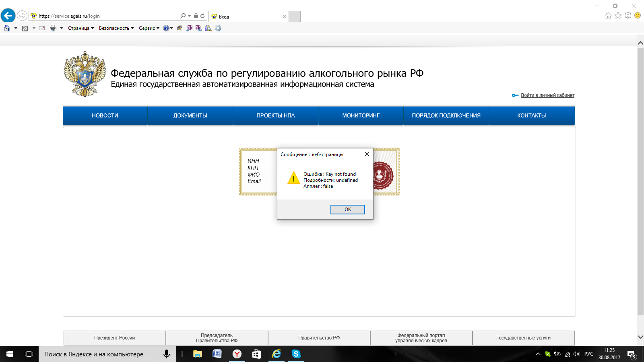Launch Skype from the taskbar
Screen dimensions: 644x362
296,354
